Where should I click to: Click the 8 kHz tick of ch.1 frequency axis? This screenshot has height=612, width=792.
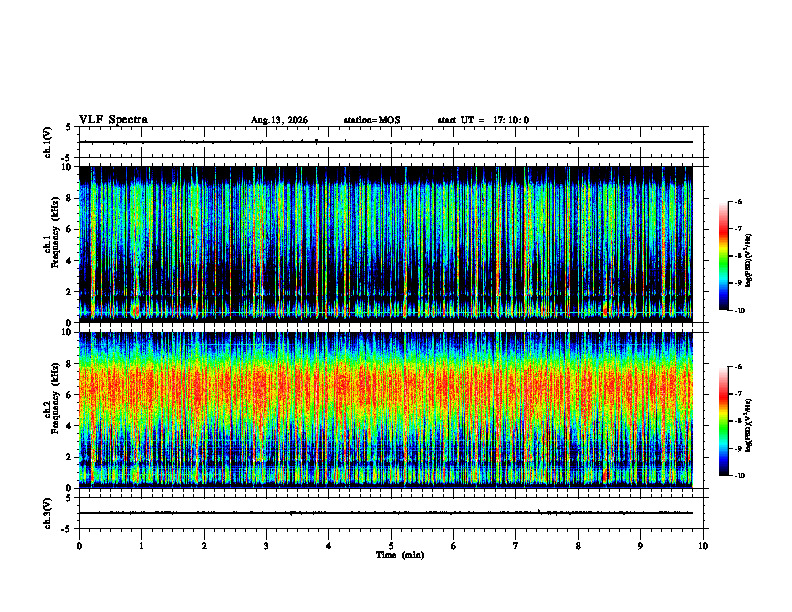[69, 198]
